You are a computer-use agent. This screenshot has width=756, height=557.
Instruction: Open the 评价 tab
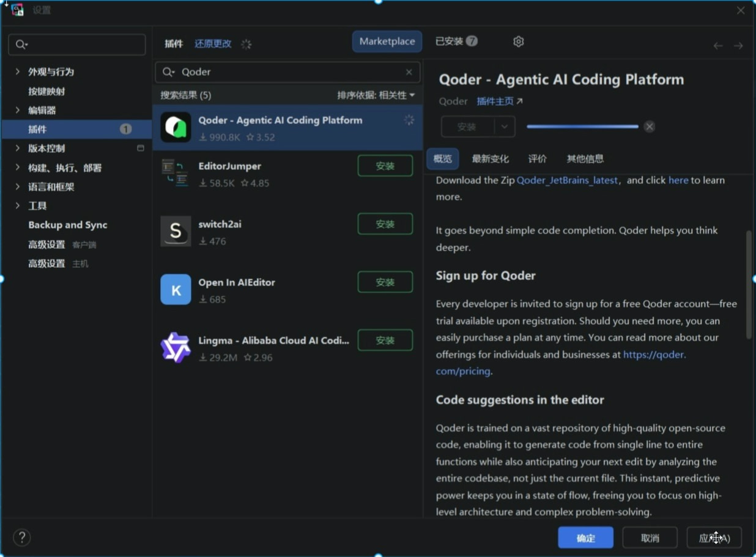(x=538, y=159)
